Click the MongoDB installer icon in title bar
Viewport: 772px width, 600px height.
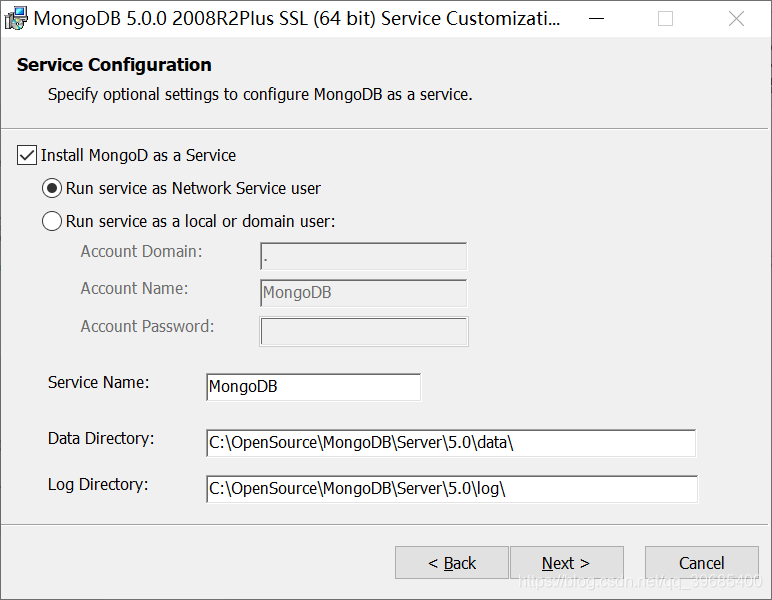click(x=16, y=18)
